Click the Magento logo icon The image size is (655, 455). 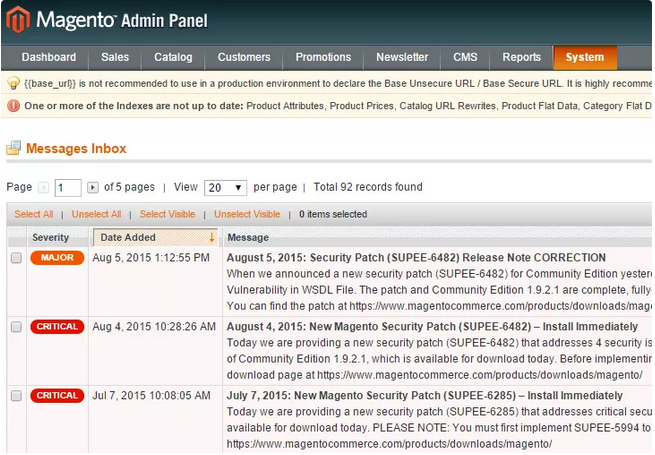(x=18, y=20)
